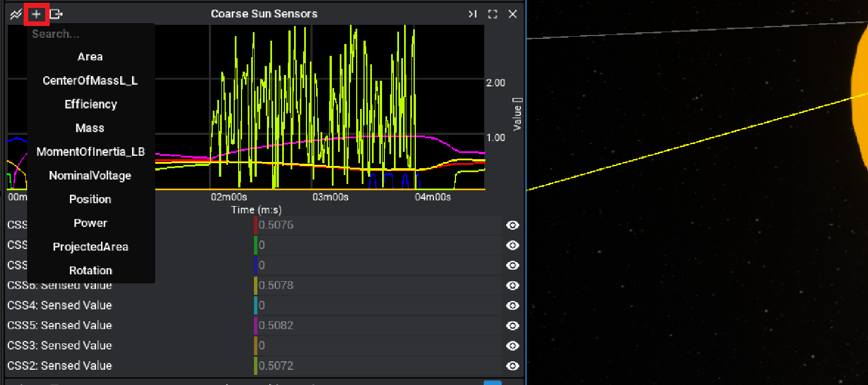
Task: Click the purple color swatch for CSS5
Action: point(256,326)
